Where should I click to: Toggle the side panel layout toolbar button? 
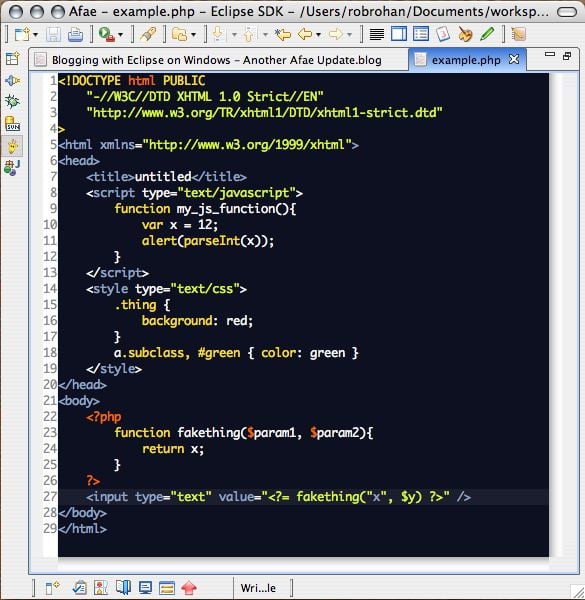point(399,34)
